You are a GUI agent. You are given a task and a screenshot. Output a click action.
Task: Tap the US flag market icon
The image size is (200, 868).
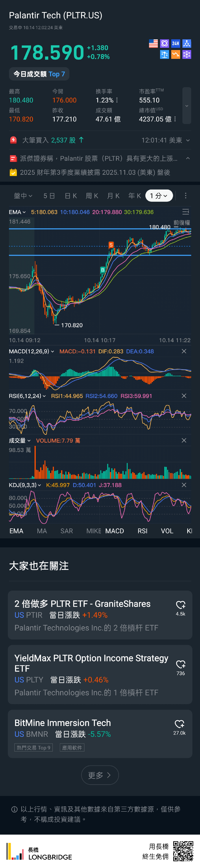(153, 43)
